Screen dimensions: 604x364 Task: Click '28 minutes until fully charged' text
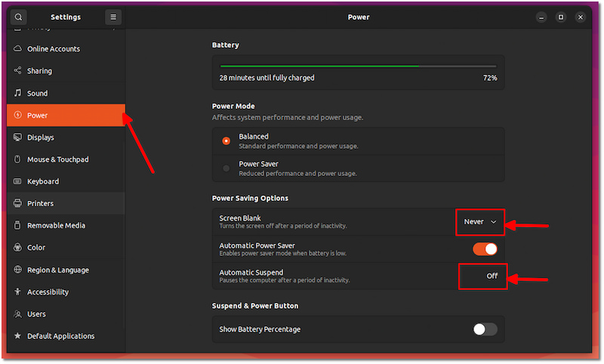tap(267, 78)
